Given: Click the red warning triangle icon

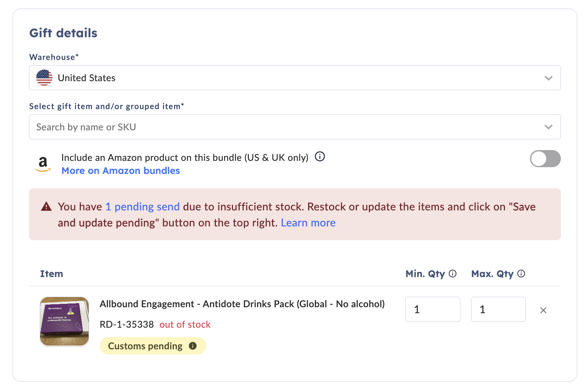Looking at the screenshot, I should (46, 206).
